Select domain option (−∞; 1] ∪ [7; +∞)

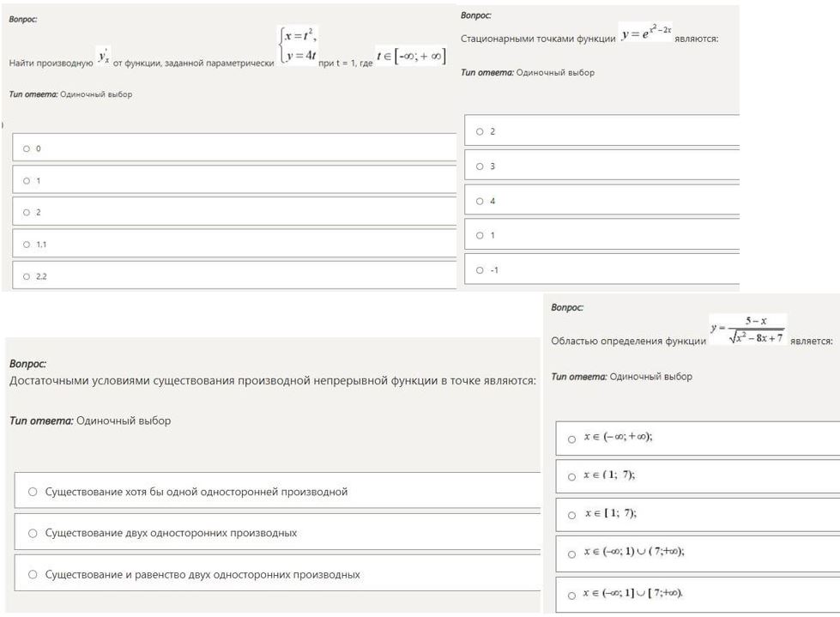(x=571, y=594)
